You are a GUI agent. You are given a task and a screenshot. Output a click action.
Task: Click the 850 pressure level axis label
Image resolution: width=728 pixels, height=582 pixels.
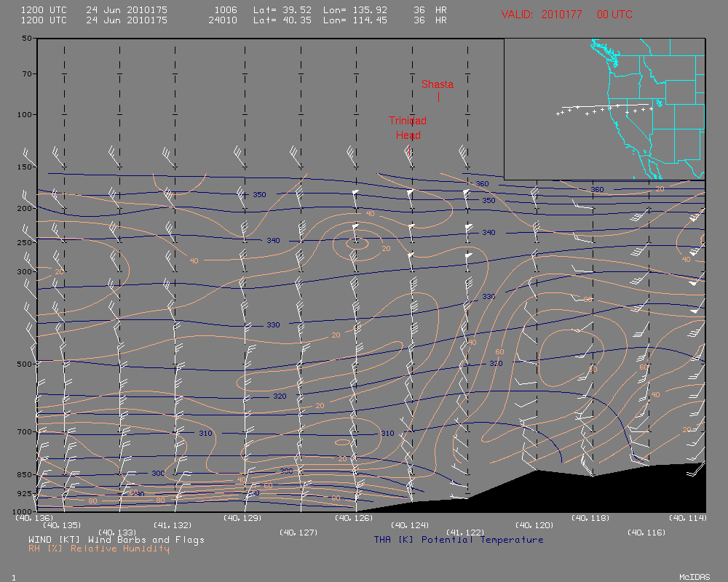pyautogui.click(x=25, y=475)
